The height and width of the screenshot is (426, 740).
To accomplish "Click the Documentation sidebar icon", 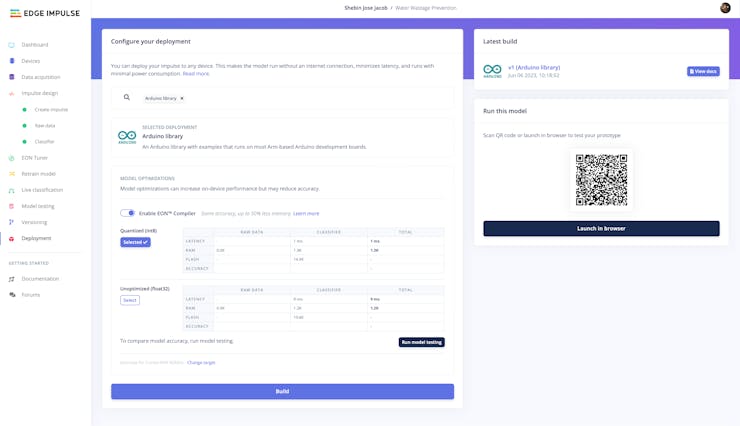I will coord(12,279).
